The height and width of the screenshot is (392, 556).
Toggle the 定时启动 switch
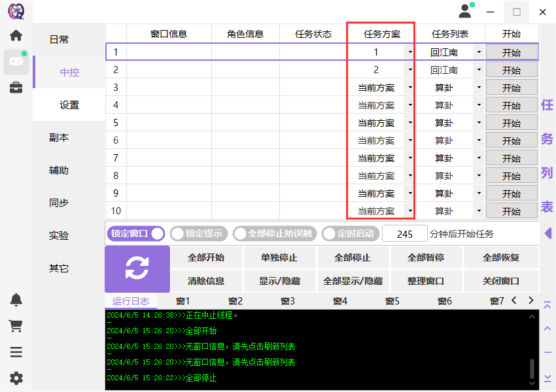[351, 234]
